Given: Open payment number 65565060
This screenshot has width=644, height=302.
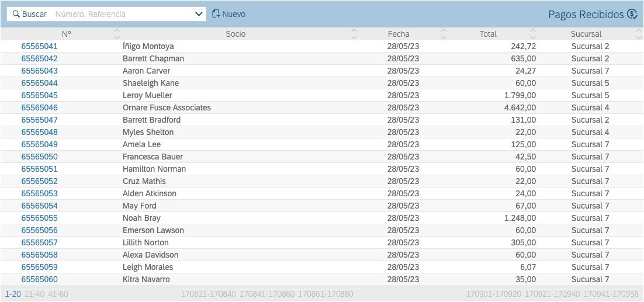Looking at the screenshot, I should (x=39, y=279).
